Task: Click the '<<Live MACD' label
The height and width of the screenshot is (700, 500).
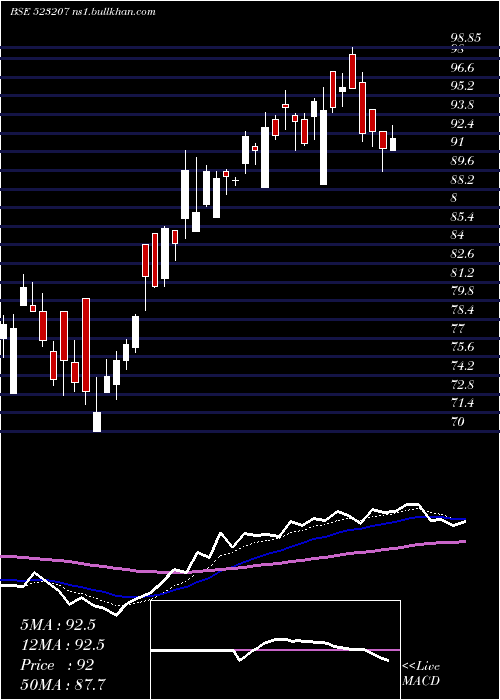Action: click(x=421, y=674)
